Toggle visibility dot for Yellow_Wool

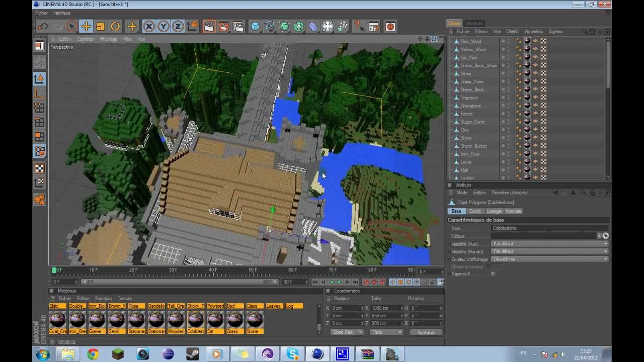click(x=503, y=48)
